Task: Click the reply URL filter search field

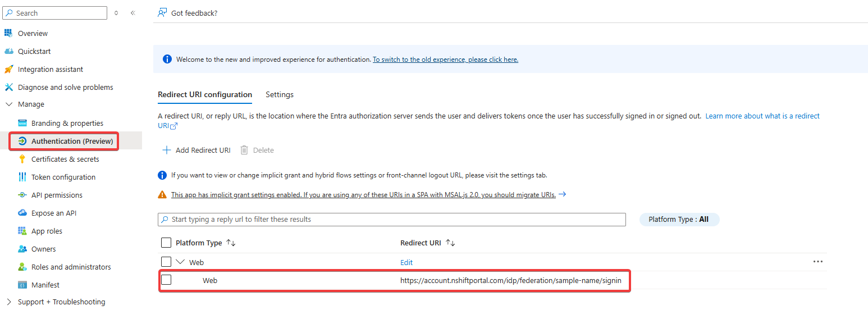Action: click(x=392, y=219)
